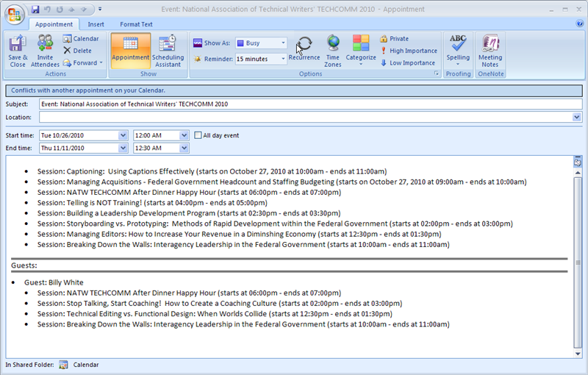This screenshot has height=375, width=588.
Task: Open Calendar from Actions group
Action: point(81,39)
